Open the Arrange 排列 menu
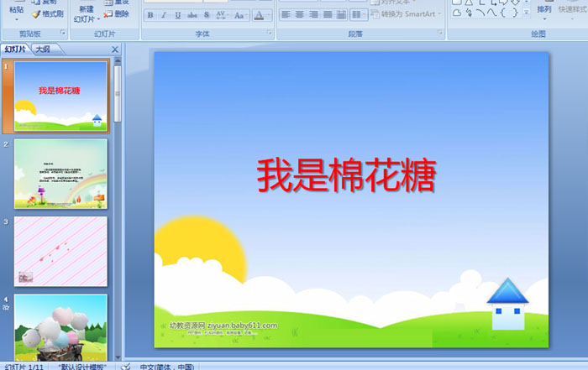The width and height of the screenshot is (588, 370). tap(543, 10)
